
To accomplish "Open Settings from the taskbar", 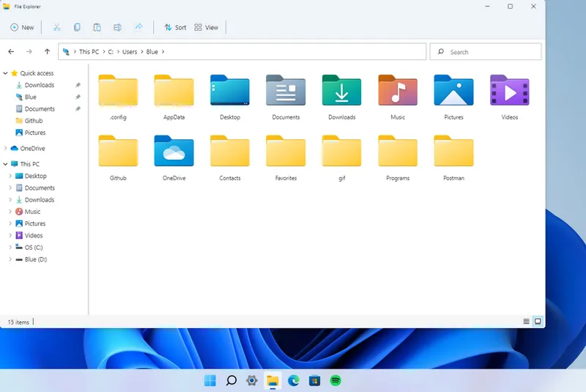I will click(x=252, y=380).
